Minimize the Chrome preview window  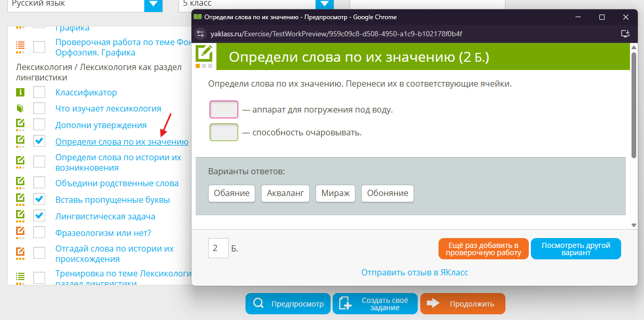point(578,17)
